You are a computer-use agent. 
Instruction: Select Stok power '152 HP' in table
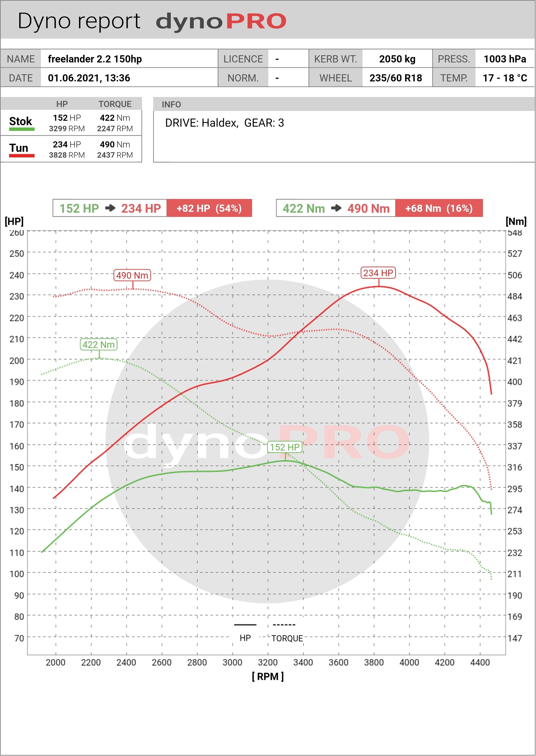pos(67,118)
